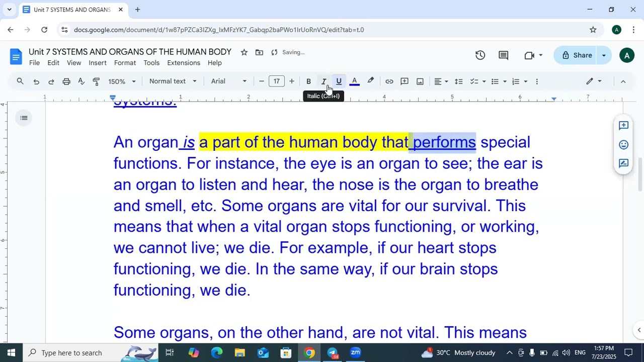Show the document outline tabs
This screenshot has width=644, height=362.
24,118
